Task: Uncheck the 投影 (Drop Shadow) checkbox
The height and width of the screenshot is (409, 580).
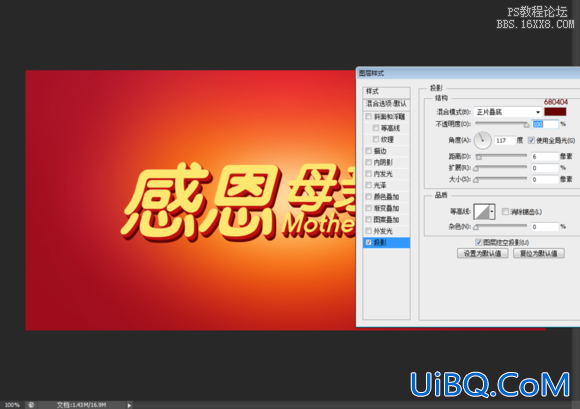Action: point(368,242)
